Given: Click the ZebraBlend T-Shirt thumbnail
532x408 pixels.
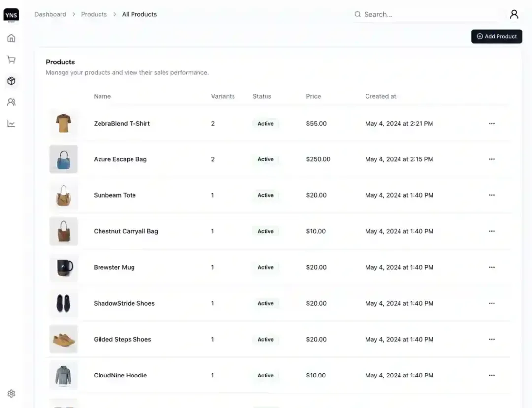Looking at the screenshot, I should tap(64, 124).
